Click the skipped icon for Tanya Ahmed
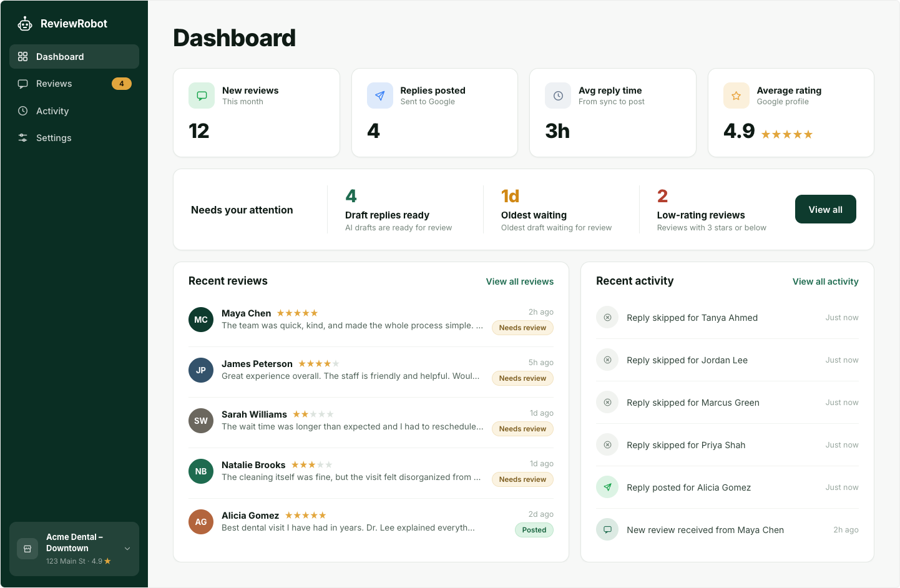900x588 pixels. [607, 318]
